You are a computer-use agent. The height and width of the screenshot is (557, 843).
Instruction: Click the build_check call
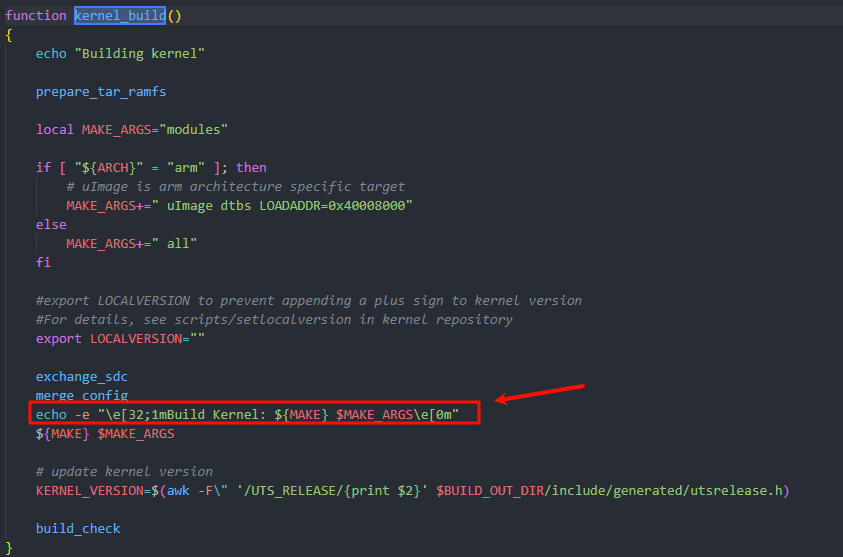78,528
